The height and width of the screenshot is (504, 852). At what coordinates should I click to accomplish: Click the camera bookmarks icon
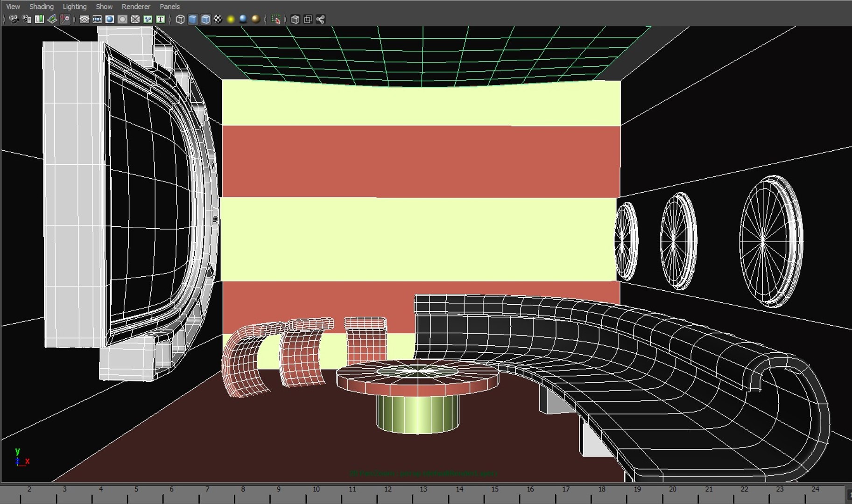(39, 19)
